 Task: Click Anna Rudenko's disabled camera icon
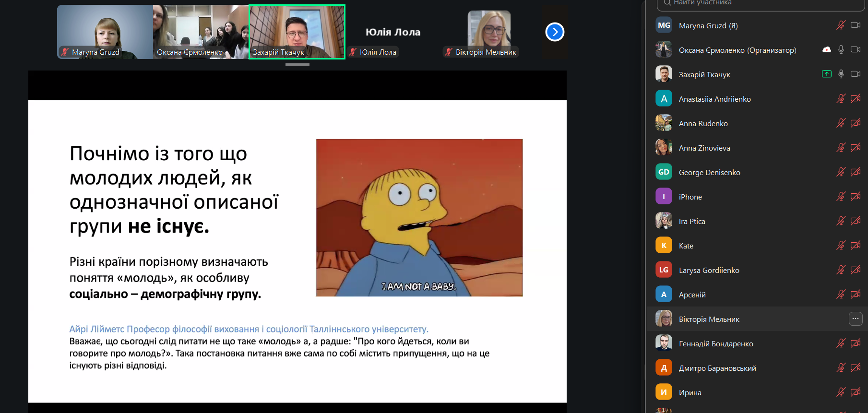tap(855, 123)
